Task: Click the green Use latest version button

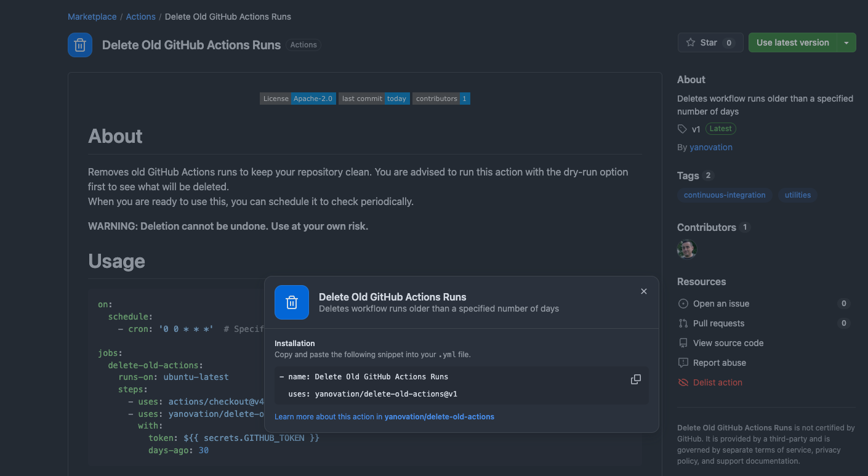Action: (x=794, y=42)
